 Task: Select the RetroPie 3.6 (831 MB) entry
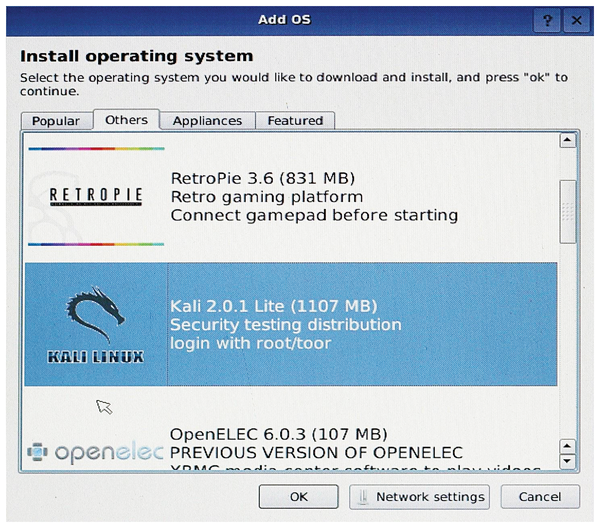[x=291, y=197]
